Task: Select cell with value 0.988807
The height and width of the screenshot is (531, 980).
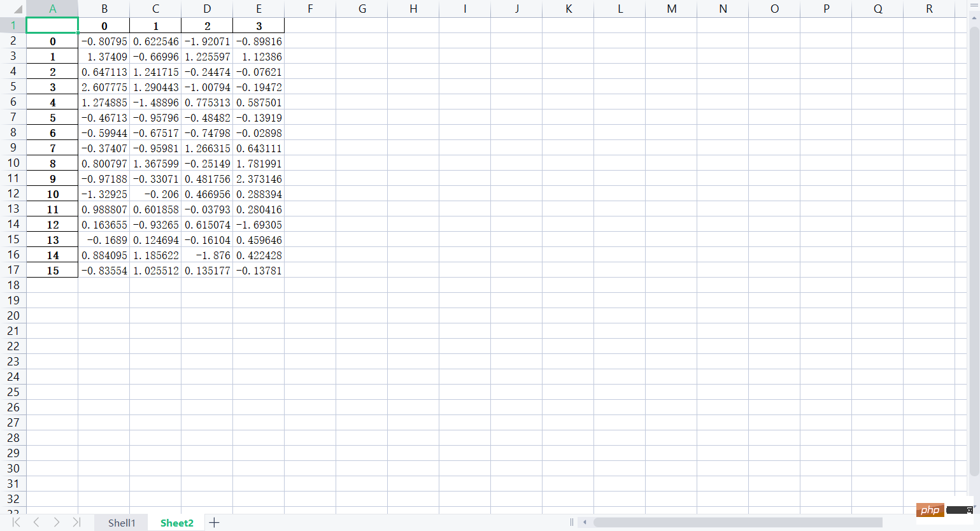Action: click(x=104, y=209)
